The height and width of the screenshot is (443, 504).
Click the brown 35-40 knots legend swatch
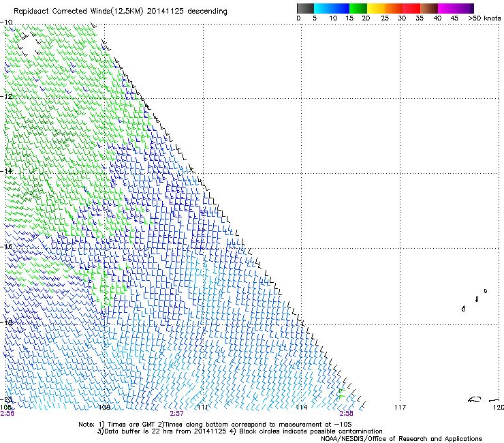[429, 8]
